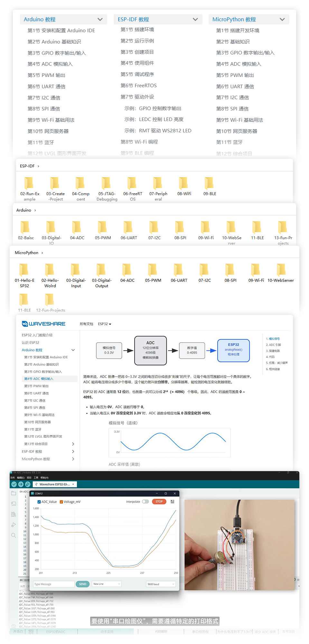Open the 项目 menu in Arduino IDE
This screenshot has height=644, width=309.
click(29, 478)
